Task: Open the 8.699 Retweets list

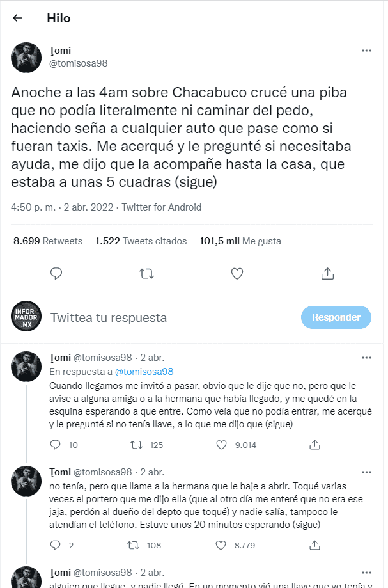Action: pos(48,241)
